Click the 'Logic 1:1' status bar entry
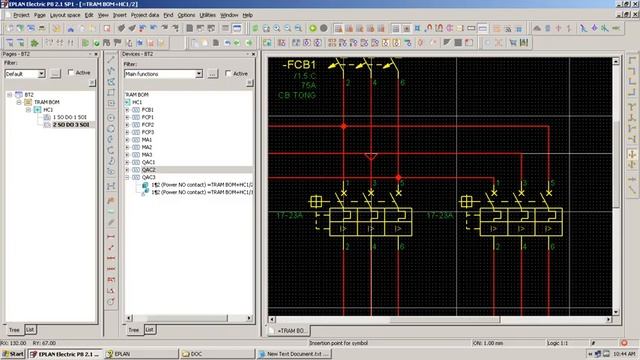 pyautogui.click(x=558, y=343)
